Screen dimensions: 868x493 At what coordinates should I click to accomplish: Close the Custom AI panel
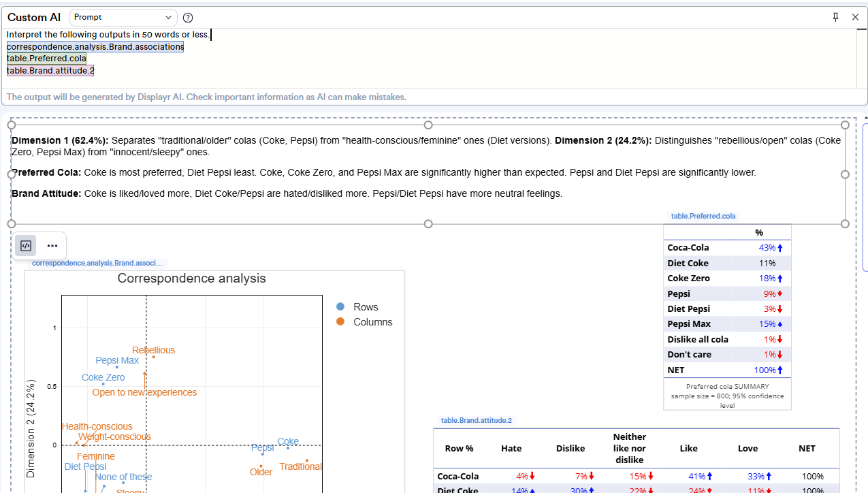click(x=855, y=17)
